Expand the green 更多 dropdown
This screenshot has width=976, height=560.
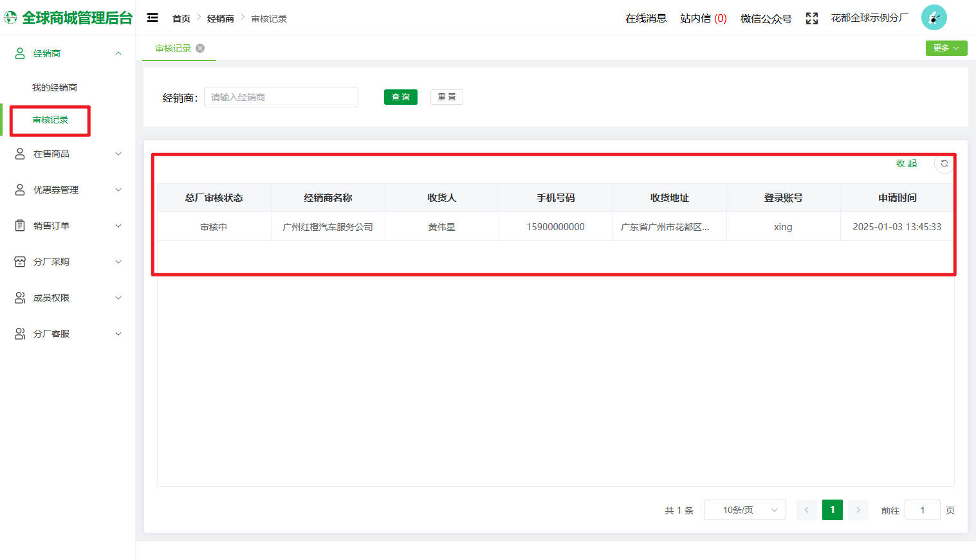946,48
